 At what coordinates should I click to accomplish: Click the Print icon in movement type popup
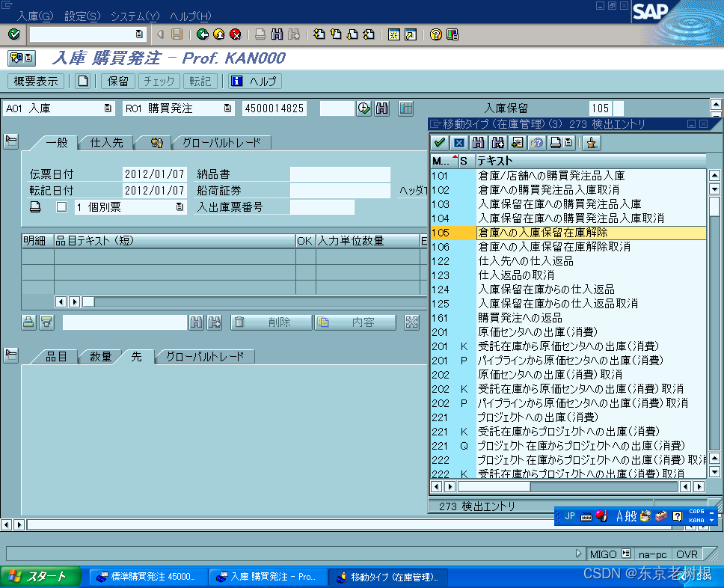[x=556, y=143]
